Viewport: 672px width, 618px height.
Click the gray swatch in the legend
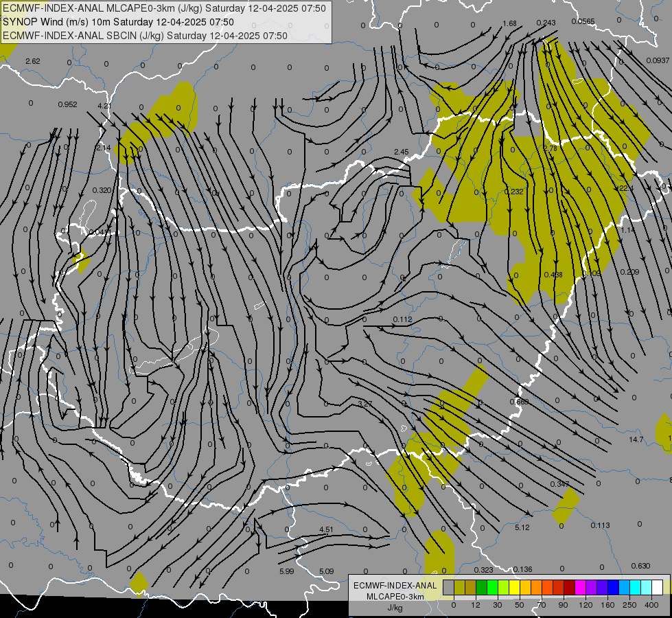pyautogui.click(x=449, y=588)
